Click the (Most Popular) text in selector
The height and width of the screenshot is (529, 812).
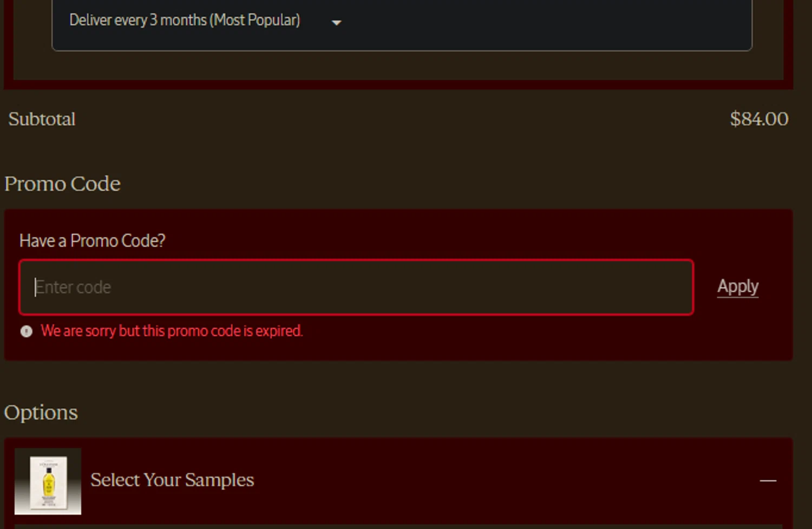[x=255, y=21]
